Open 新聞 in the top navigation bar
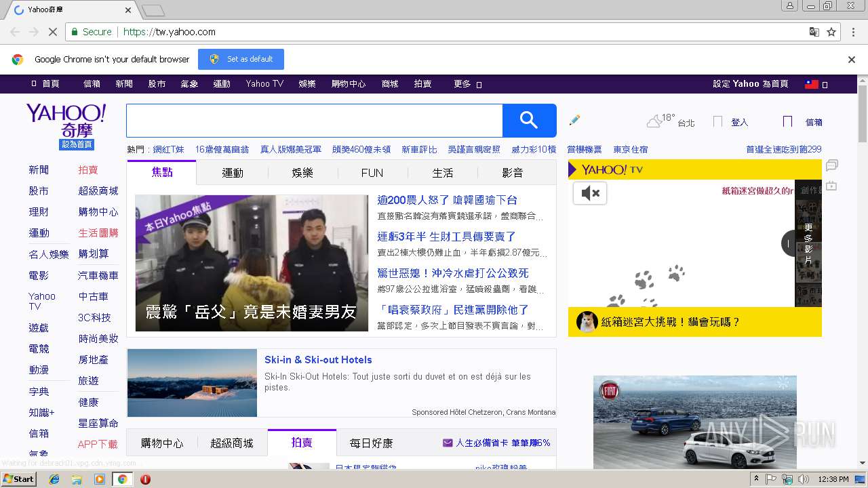 point(124,84)
